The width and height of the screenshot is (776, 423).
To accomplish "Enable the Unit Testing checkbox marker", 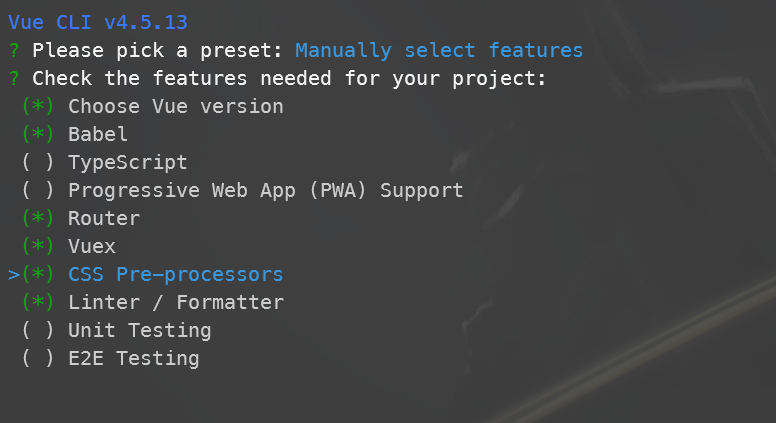I will (x=38, y=330).
